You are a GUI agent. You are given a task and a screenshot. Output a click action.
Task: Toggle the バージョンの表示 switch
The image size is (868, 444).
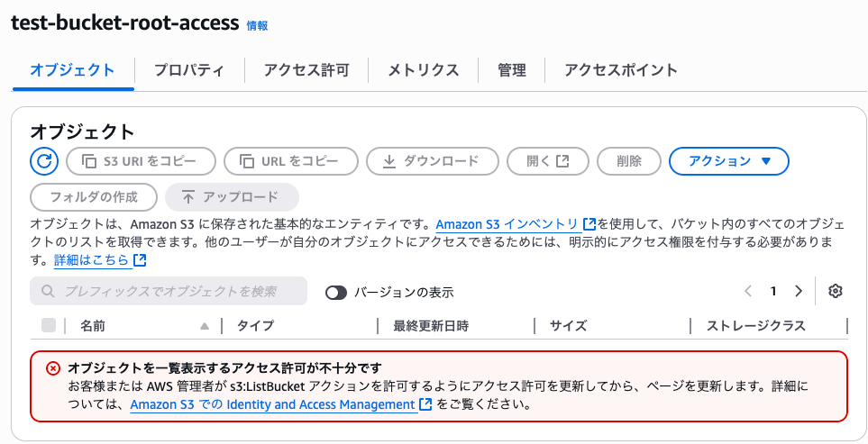pos(336,293)
